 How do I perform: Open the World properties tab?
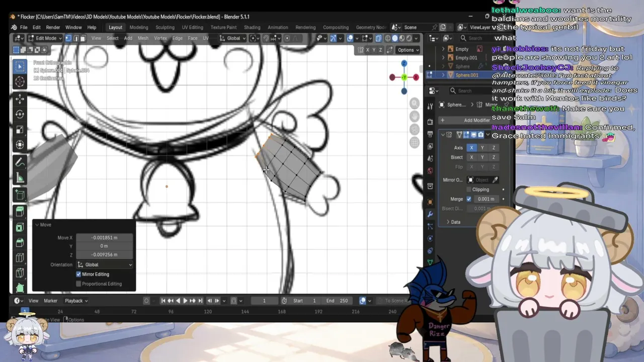(x=430, y=171)
